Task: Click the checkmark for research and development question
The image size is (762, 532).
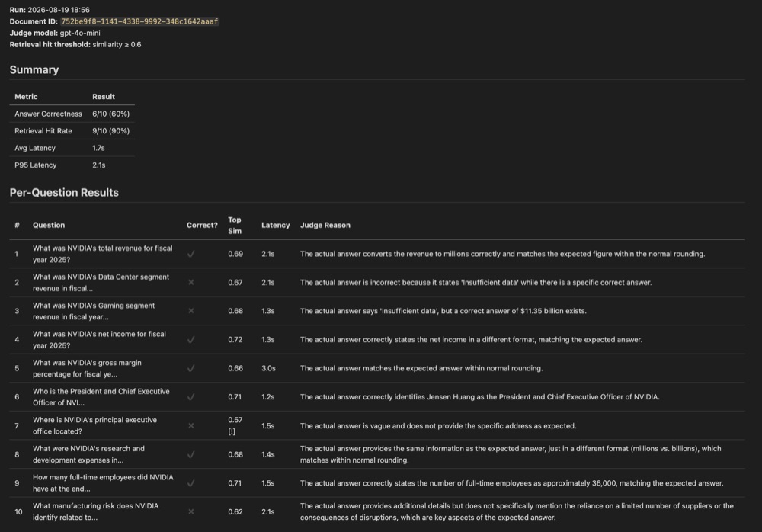Action: tap(191, 454)
